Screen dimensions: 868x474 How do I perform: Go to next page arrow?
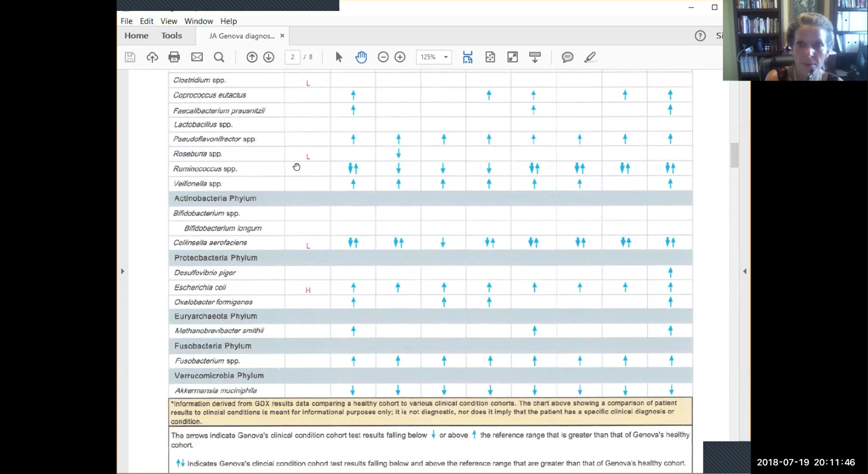click(269, 57)
